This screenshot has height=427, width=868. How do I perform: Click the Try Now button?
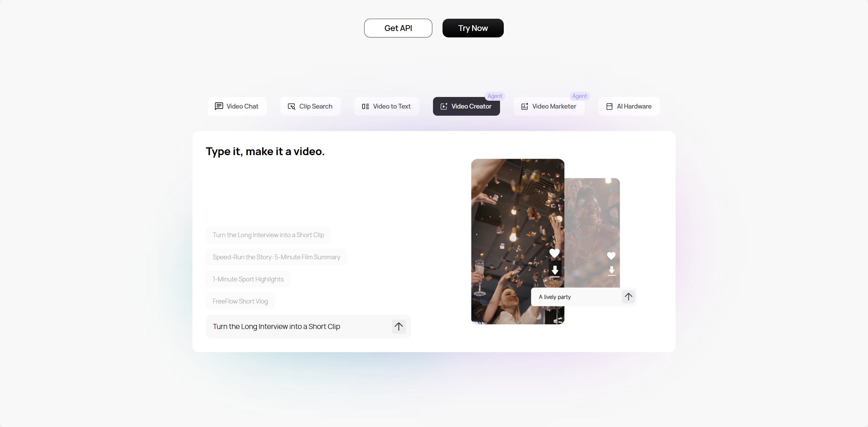pos(473,28)
